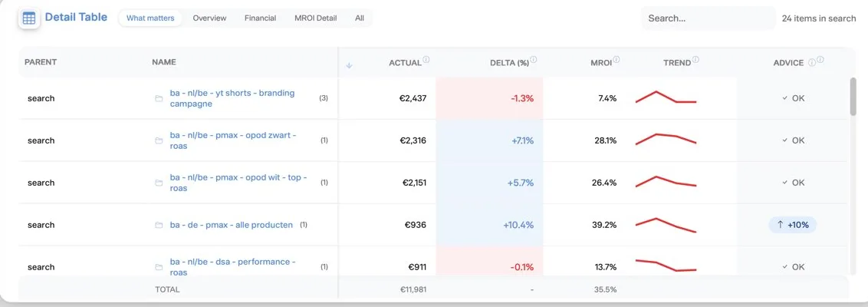Click folder icon of yt shorts branding campaign
Image resolution: width=868 pixels, height=307 pixels.
[x=159, y=99]
